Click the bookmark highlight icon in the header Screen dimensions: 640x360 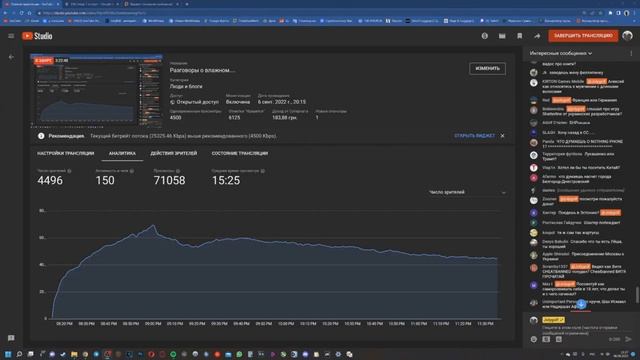[520, 36]
